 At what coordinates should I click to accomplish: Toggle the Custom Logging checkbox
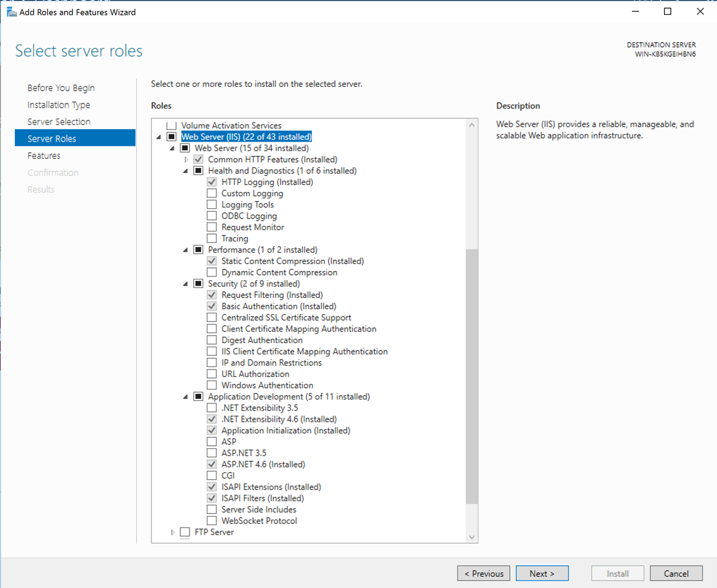212,193
